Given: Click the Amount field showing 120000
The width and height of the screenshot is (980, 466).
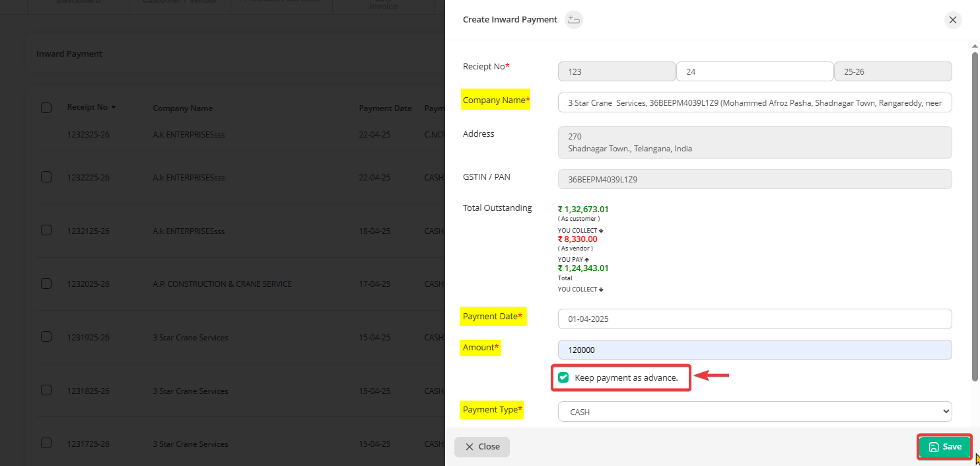Looking at the screenshot, I should pyautogui.click(x=755, y=350).
